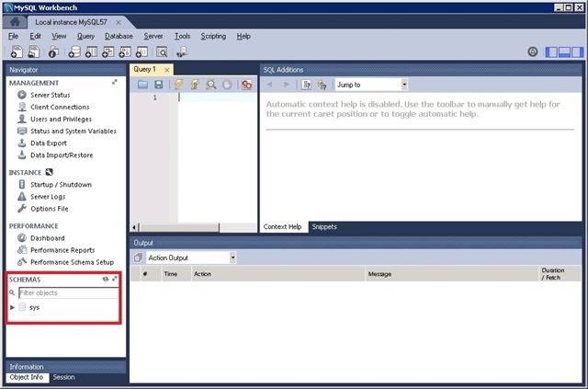Select the Query 1 tab
Screen dimensions: 588x389
(x=145, y=69)
